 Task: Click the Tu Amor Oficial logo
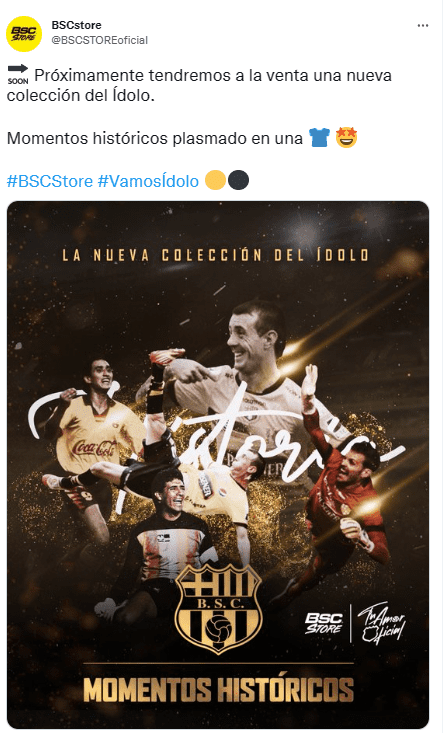[x=382, y=624]
